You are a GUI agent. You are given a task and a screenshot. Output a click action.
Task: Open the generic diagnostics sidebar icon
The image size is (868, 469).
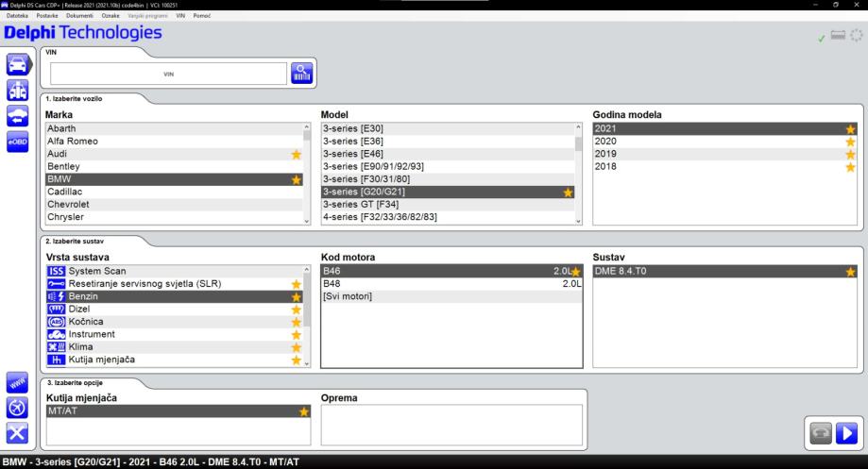18,91
